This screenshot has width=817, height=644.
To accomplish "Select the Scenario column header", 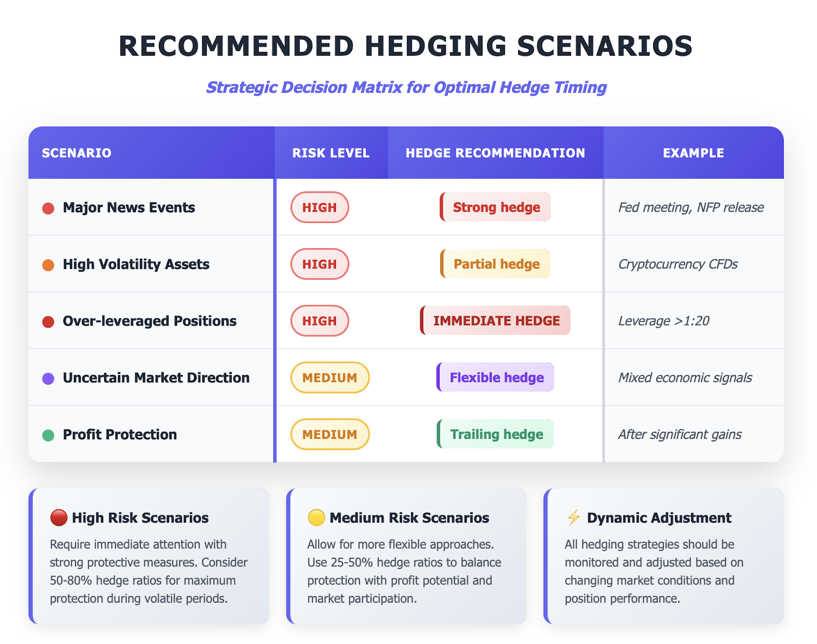I will pyautogui.click(x=77, y=153).
